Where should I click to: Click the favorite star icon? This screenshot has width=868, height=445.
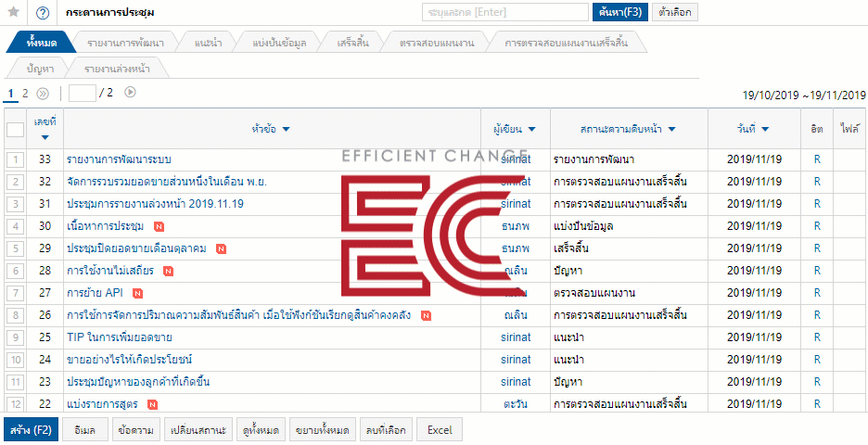pos(14,12)
